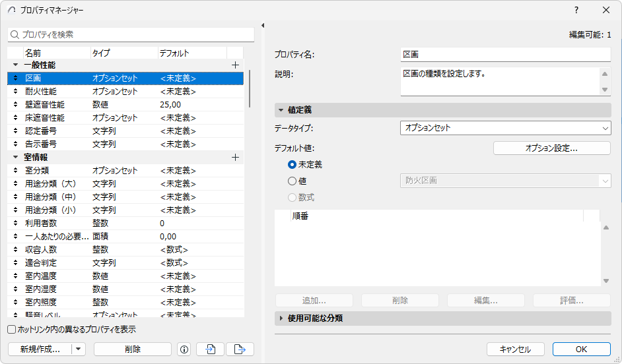The image size is (622, 364).
Task: Click the 順番 column header
Action: coord(436,216)
